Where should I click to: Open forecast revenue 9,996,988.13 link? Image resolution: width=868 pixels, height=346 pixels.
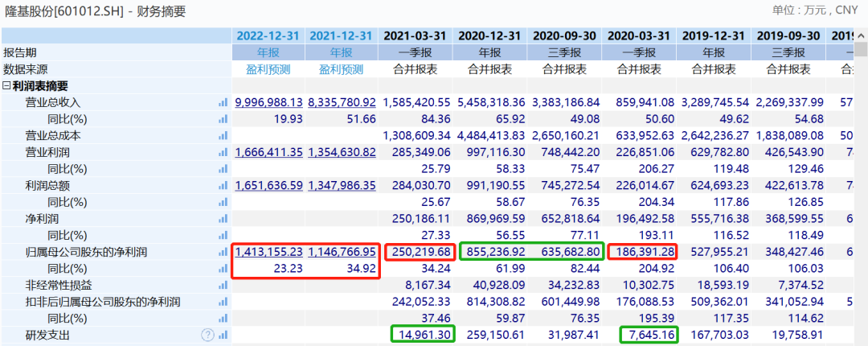268,102
